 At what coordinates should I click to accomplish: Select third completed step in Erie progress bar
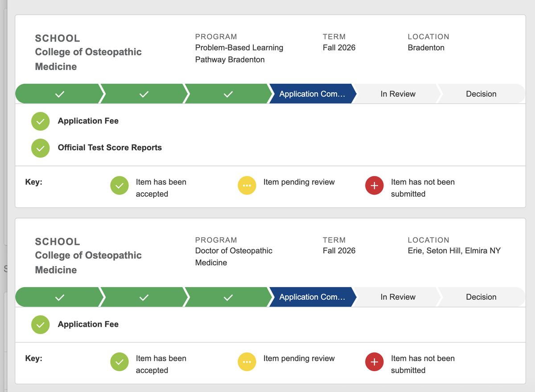(x=228, y=297)
